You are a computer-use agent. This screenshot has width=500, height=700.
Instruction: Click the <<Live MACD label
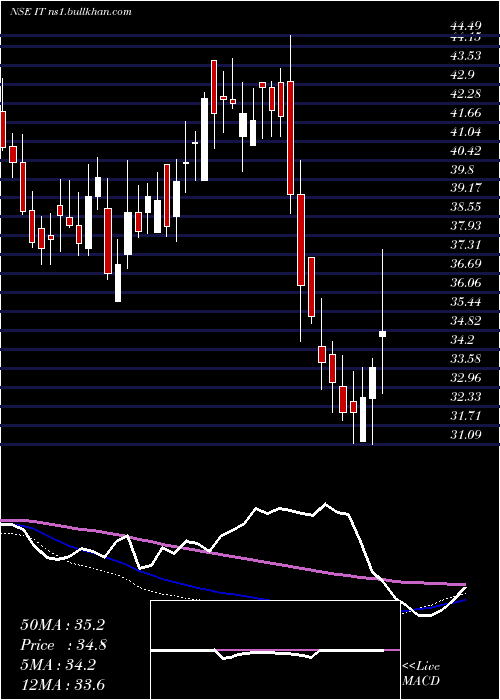pyautogui.click(x=421, y=673)
